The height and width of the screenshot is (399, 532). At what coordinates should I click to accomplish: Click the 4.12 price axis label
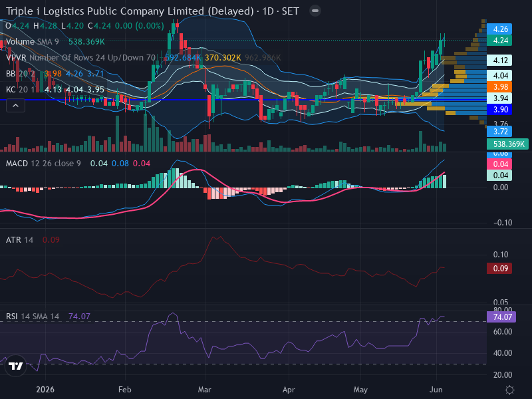point(499,61)
